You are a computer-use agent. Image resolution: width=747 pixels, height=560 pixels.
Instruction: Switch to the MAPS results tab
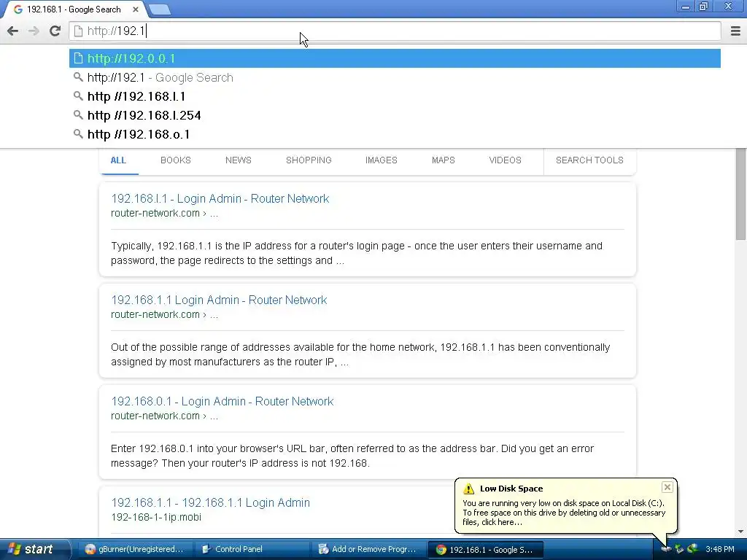coord(443,160)
